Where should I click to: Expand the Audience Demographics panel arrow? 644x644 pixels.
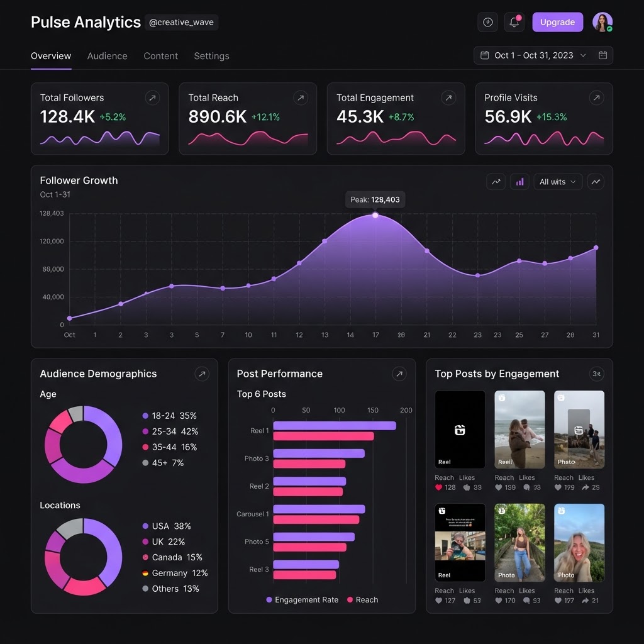202,374
